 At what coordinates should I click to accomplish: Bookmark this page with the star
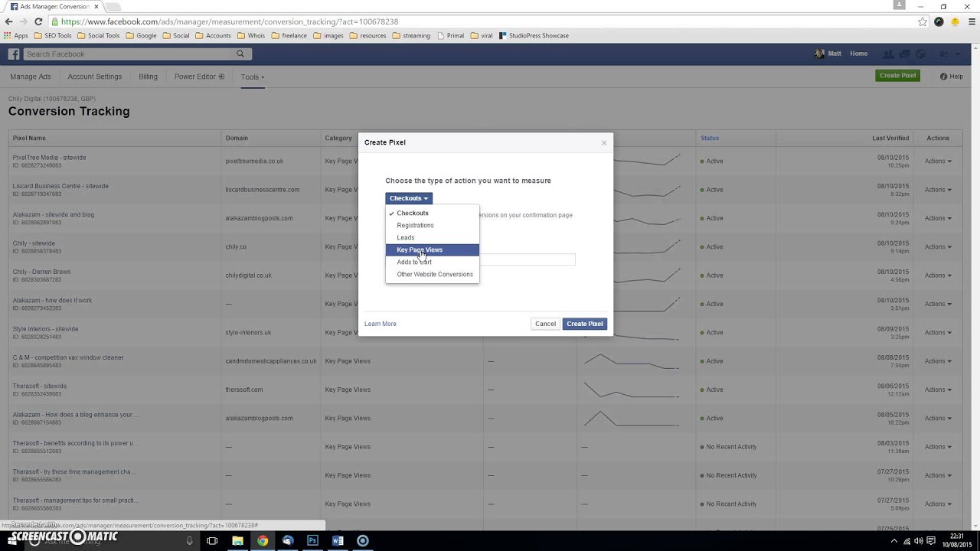[923, 21]
